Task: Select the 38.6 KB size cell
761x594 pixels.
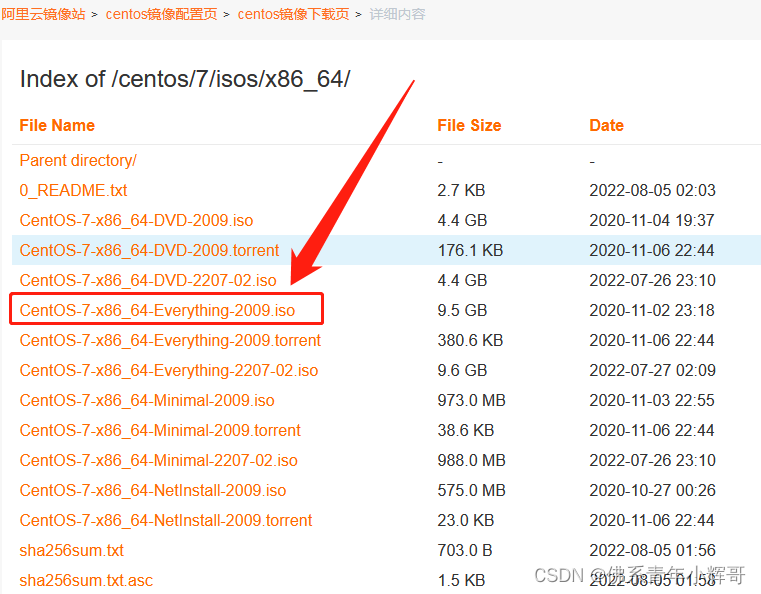Action: [466, 430]
